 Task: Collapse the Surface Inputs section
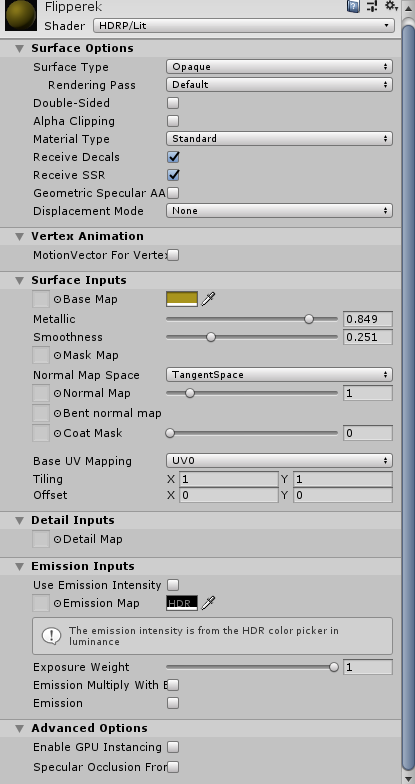point(20,280)
